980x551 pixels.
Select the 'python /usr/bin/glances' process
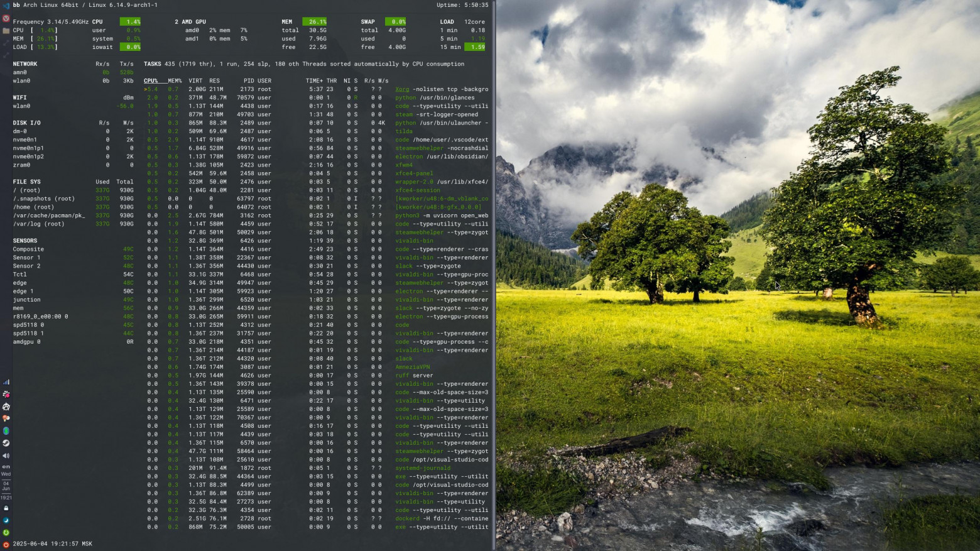coord(316,98)
